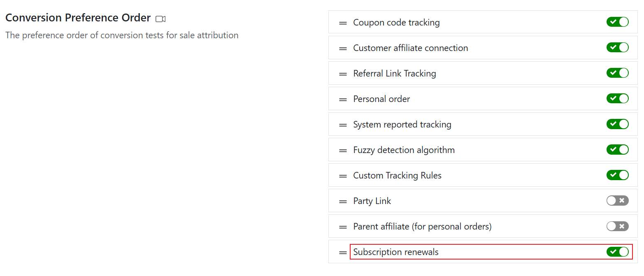644x276 pixels.
Task: Disable Coupon code tracking toggle
Action: pos(617,22)
